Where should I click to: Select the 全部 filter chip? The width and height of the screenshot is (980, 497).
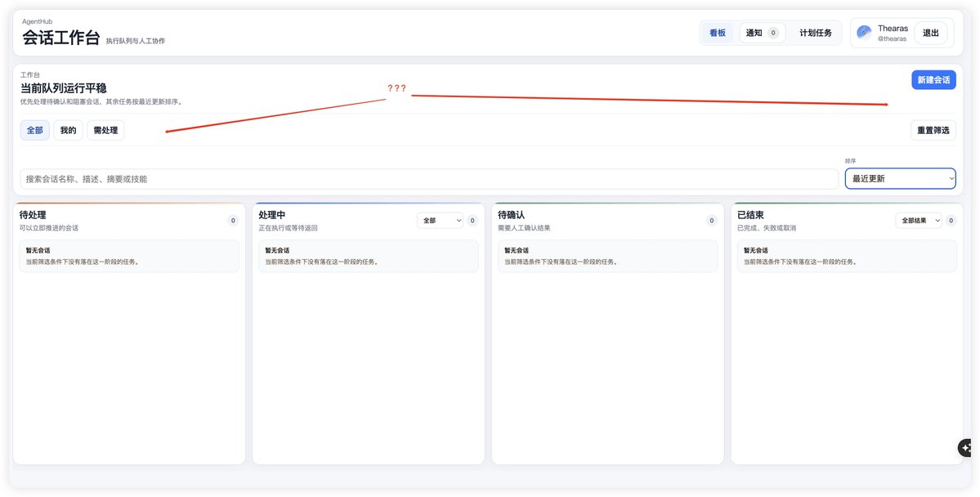click(35, 131)
